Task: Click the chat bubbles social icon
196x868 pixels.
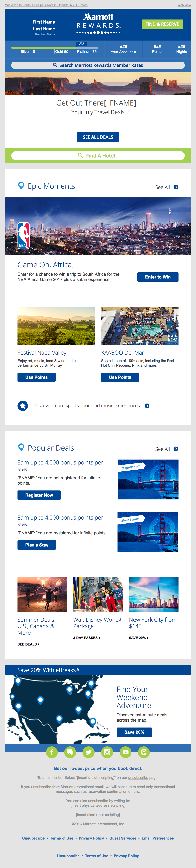Action: pos(70,752)
